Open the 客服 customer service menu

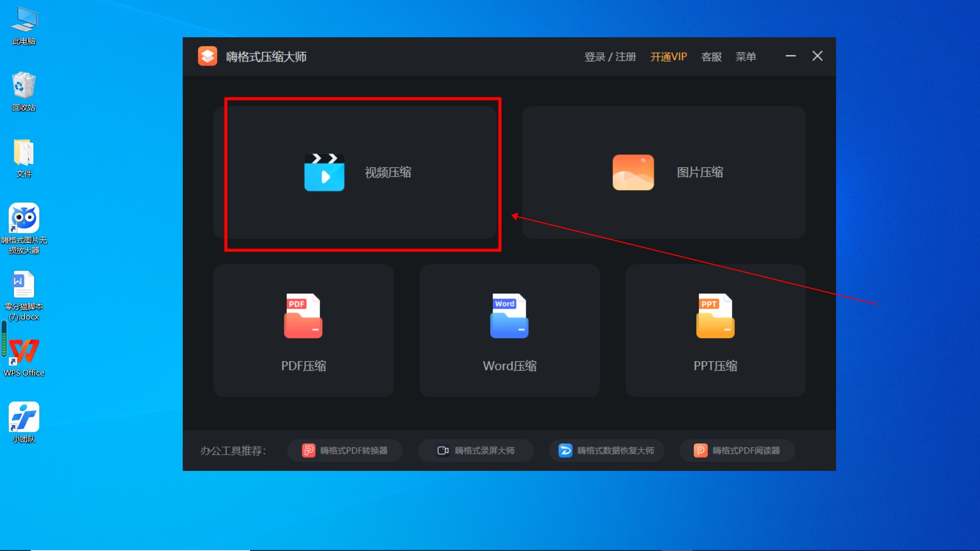tap(712, 57)
